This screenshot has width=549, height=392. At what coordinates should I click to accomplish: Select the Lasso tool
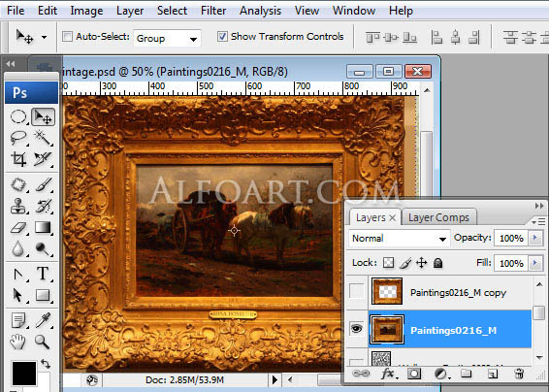click(x=18, y=138)
